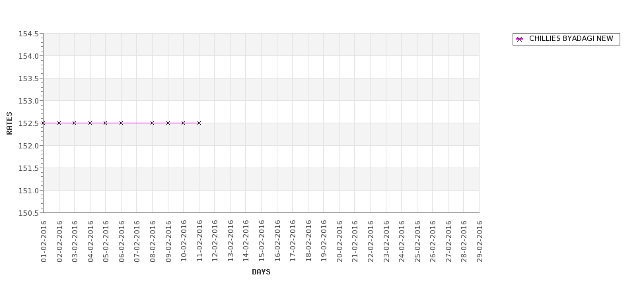Click the DAYS axis title
Image resolution: width=644 pixels, height=283 pixels.
coord(261,272)
